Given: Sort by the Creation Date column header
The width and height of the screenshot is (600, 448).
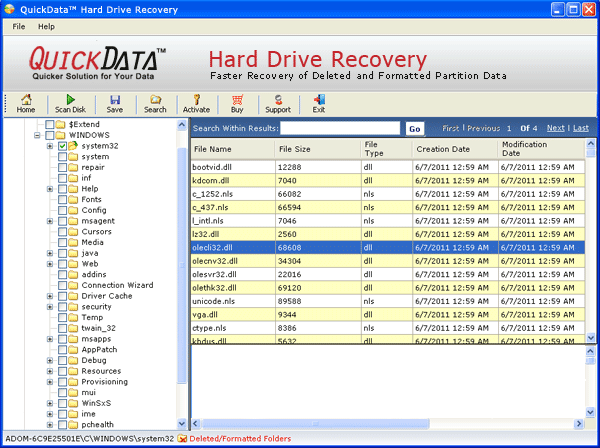Looking at the screenshot, I should tap(455, 149).
